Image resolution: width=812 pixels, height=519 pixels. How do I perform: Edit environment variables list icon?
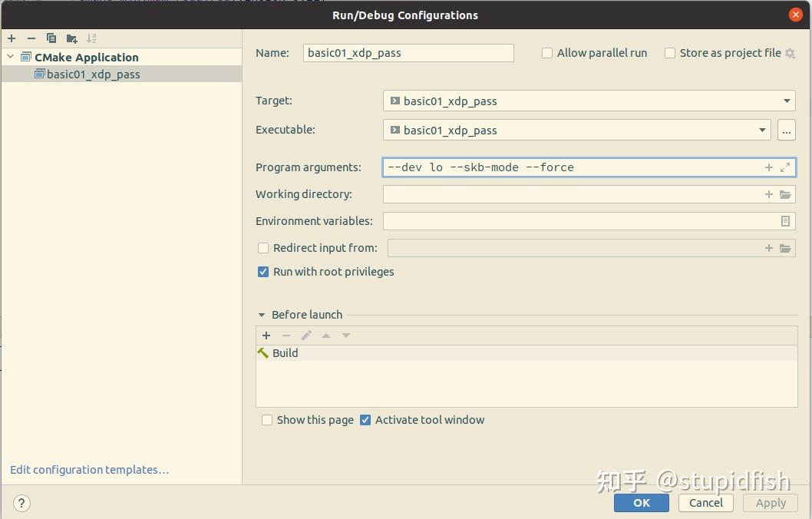[x=785, y=221]
